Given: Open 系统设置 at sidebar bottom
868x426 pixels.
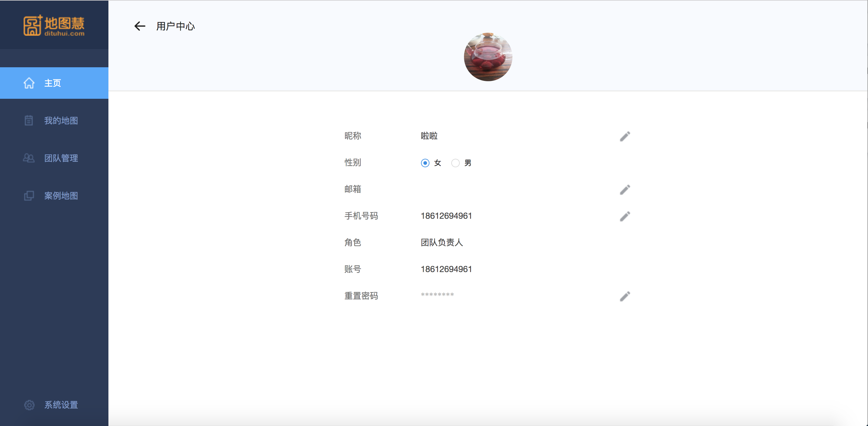Looking at the screenshot, I should (x=54, y=405).
